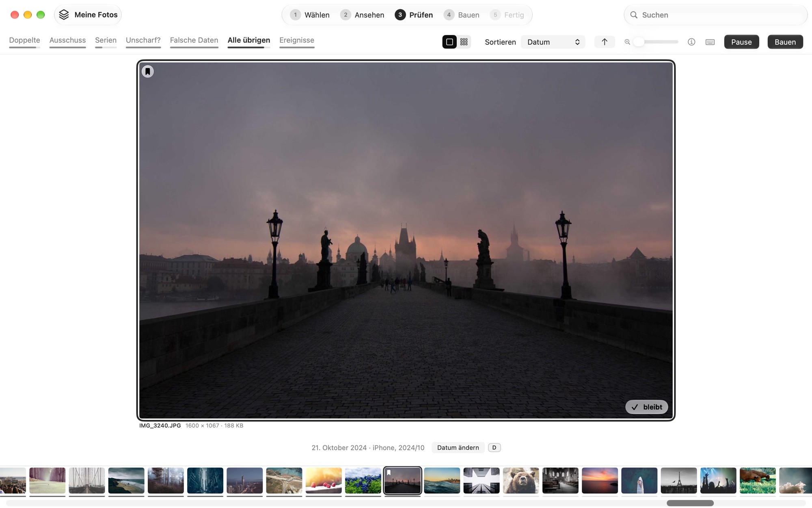
Task: Click the zoom magnifier icon beside the slider
Action: coord(627,42)
